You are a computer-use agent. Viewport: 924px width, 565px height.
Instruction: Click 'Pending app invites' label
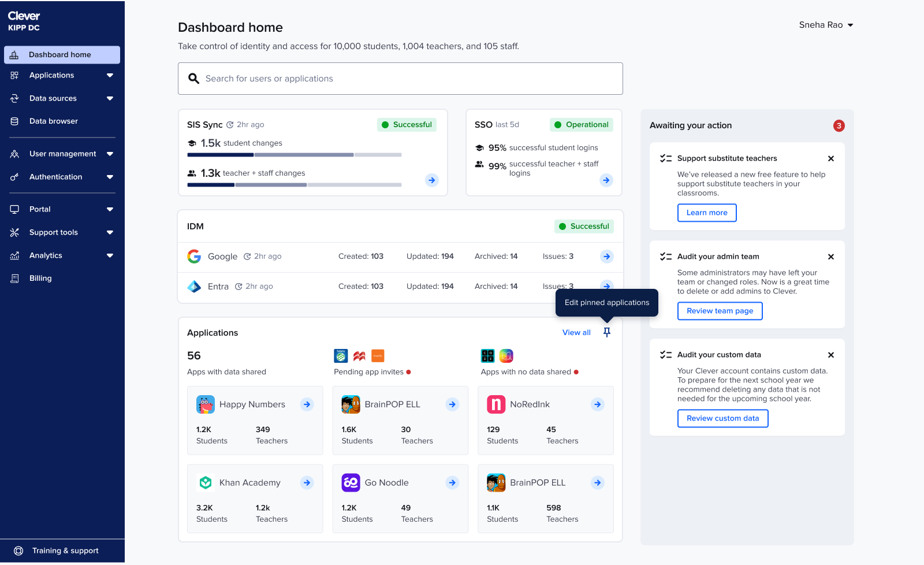coord(368,372)
